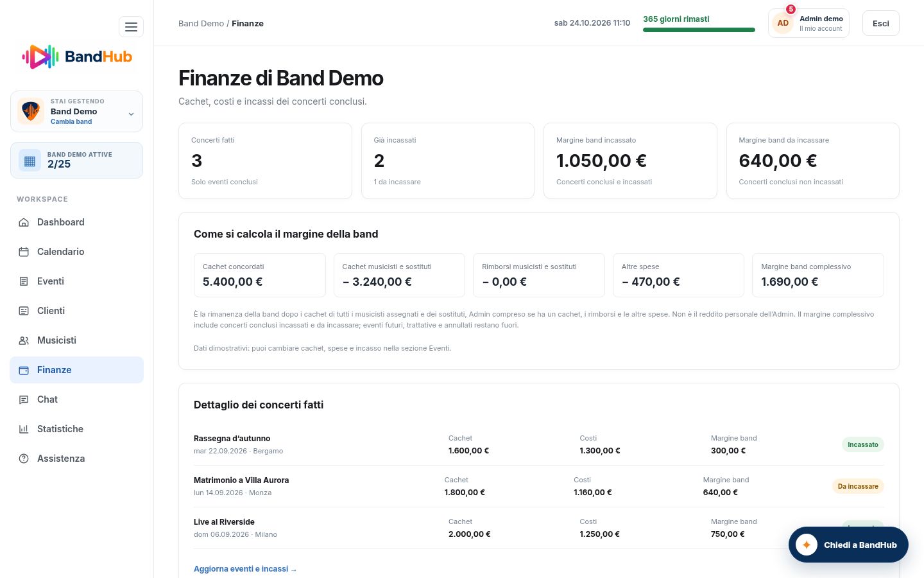Click the Cambia band link
This screenshot has width=924, height=578.
coord(71,121)
